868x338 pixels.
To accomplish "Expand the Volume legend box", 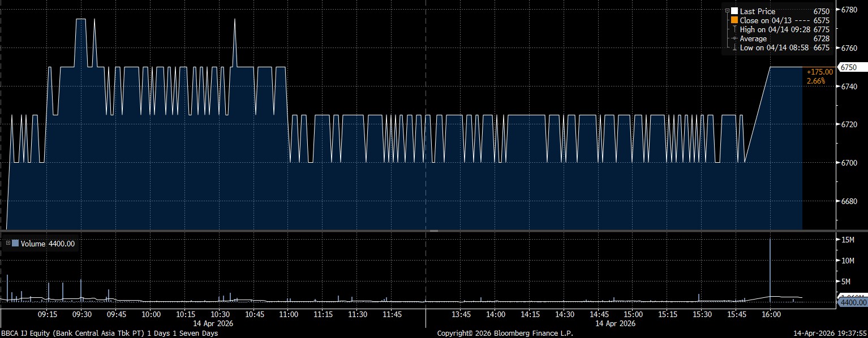I will tap(7, 244).
